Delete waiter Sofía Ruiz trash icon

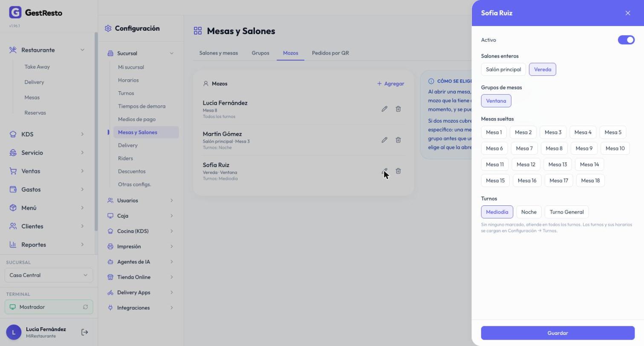click(398, 171)
